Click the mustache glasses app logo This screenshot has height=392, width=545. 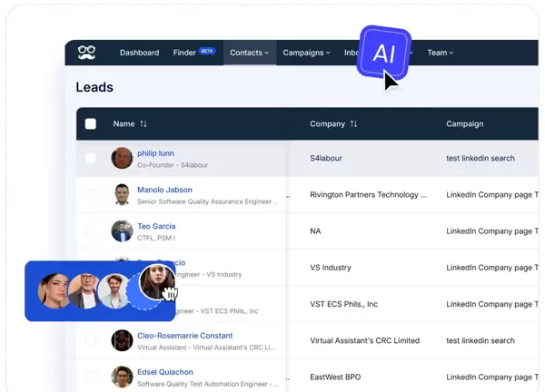pos(86,53)
